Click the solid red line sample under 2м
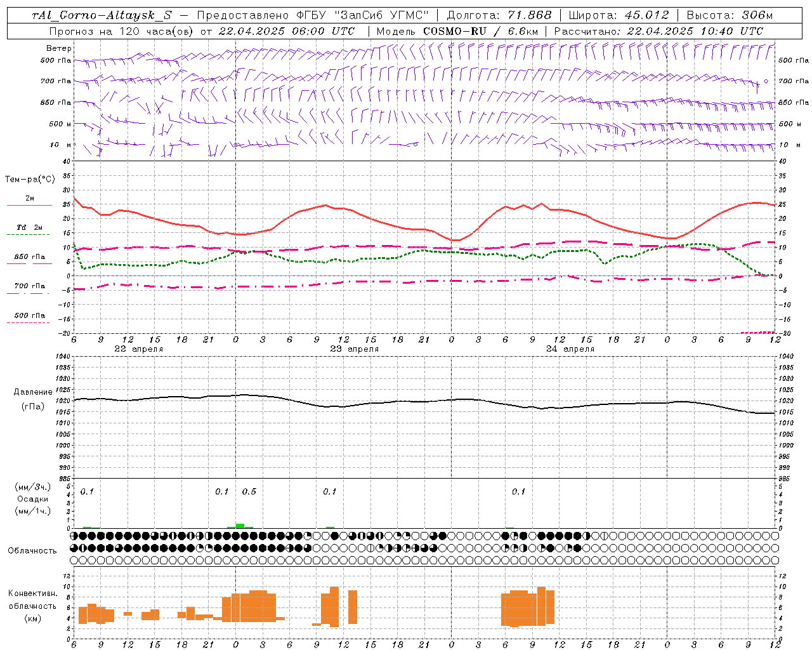This screenshot has height=650, width=812. pos(29,206)
